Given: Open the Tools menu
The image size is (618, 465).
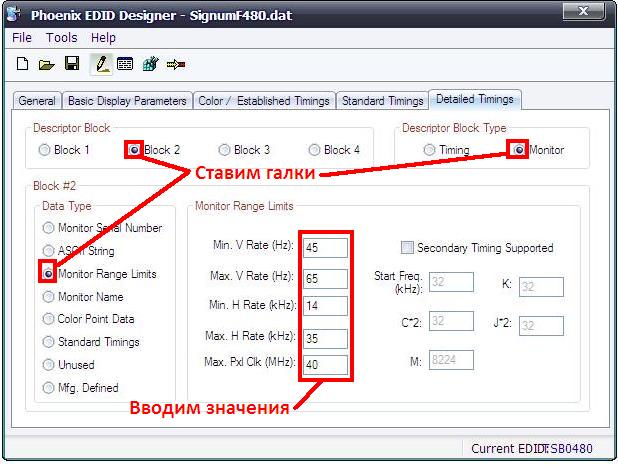Looking at the screenshot, I should coord(61,37).
